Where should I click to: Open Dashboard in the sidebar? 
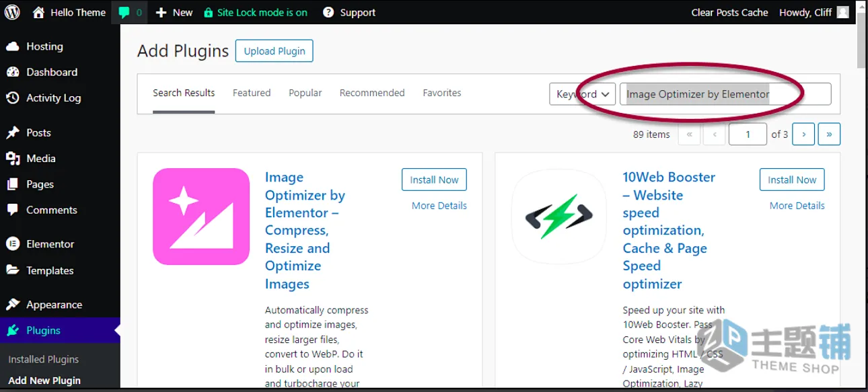[52, 72]
